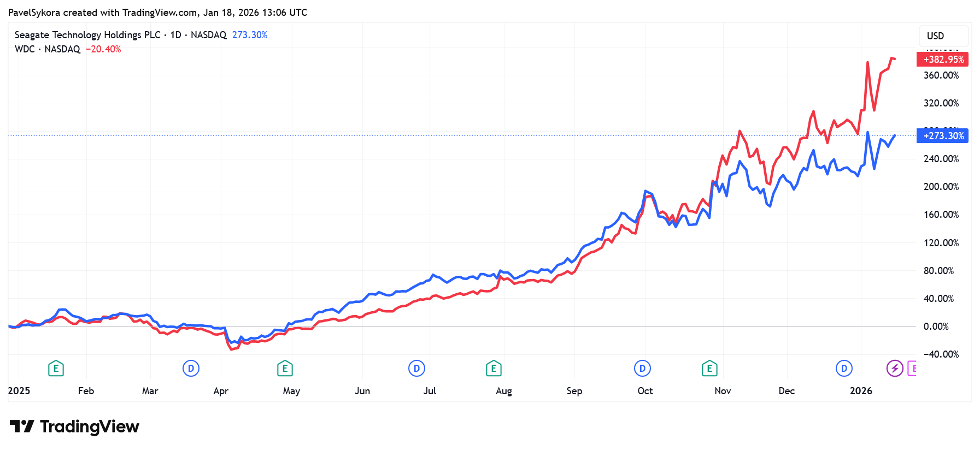The image size is (980, 451).
Task: Click the Jun label on the time axis
Action: pos(362,391)
